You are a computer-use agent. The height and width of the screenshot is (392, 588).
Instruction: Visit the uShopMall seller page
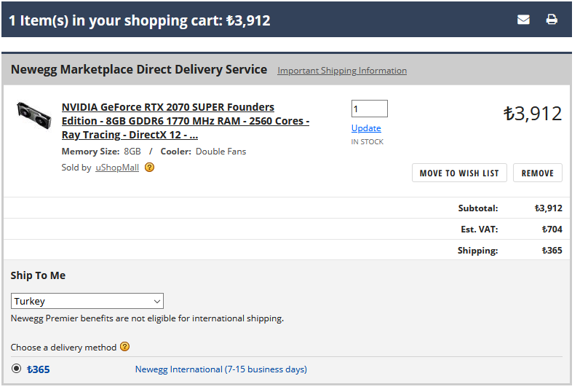click(x=117, y=168)
